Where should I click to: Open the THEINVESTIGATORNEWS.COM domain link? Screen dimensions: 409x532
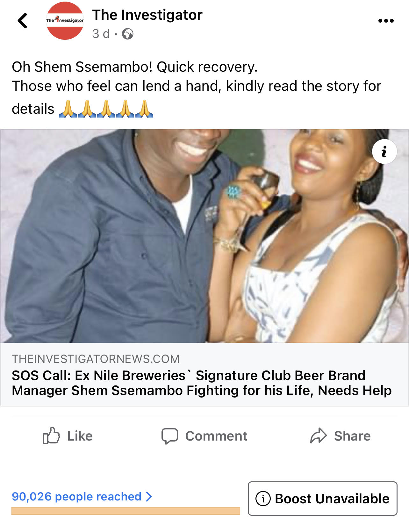pos(96,359)
